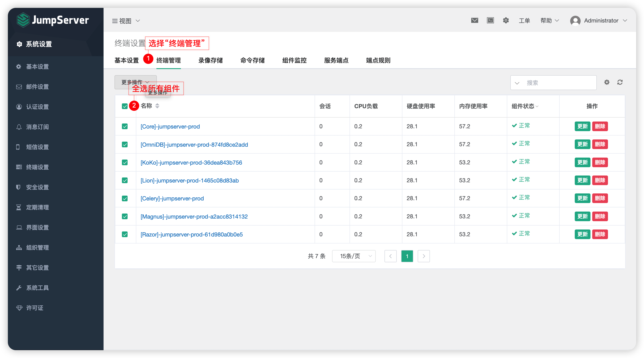Open the [Lion]-jumpserver-prod-1465c08d83ab link
The image size is (644, 358).
(x=189, y=180)
